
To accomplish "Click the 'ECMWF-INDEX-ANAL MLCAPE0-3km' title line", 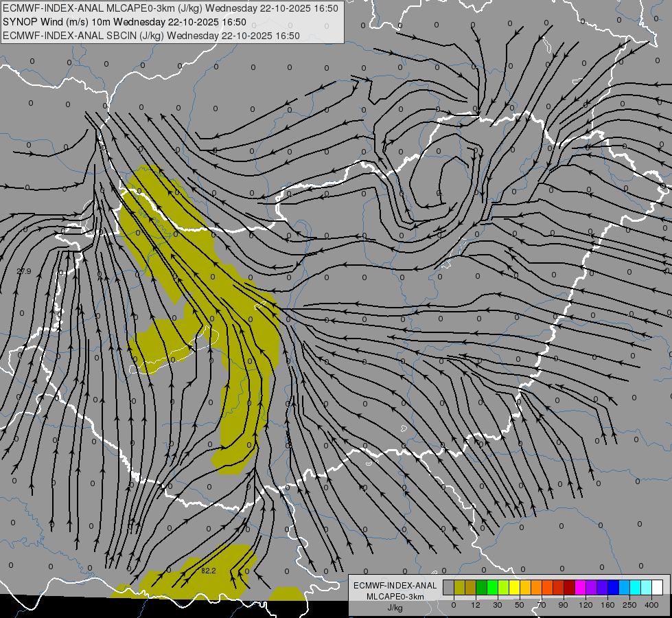I will [x=170, y=8].
